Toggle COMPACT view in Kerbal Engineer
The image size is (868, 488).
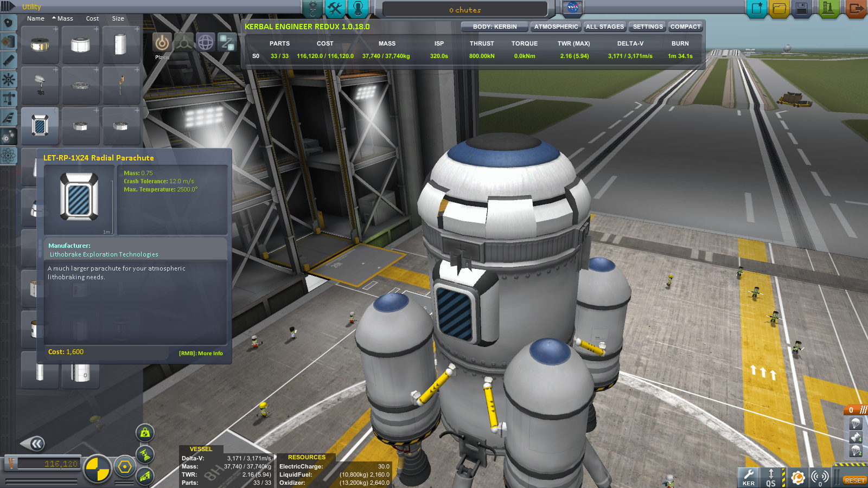coord(685,27)
